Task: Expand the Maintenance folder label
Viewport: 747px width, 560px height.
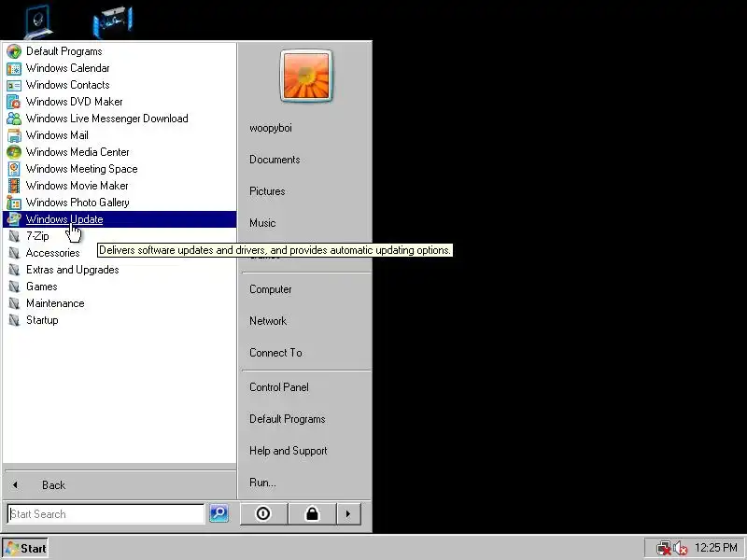Action: click(55, 303)
